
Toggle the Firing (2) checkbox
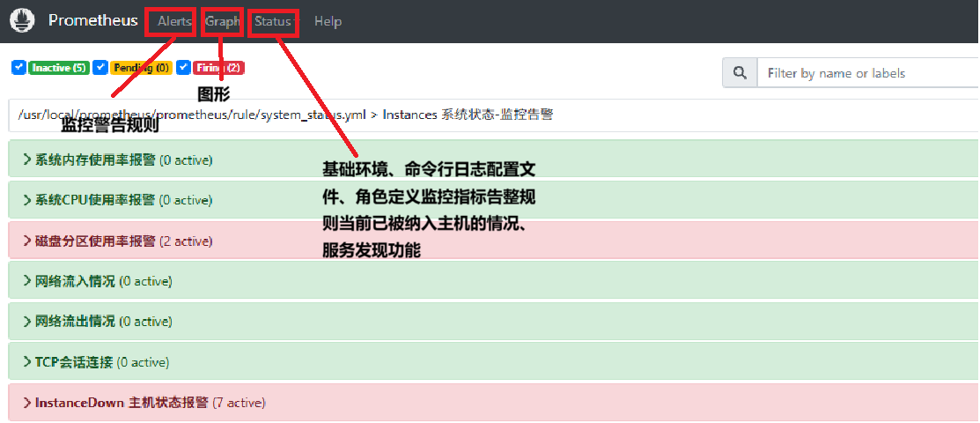pos(183,68)
